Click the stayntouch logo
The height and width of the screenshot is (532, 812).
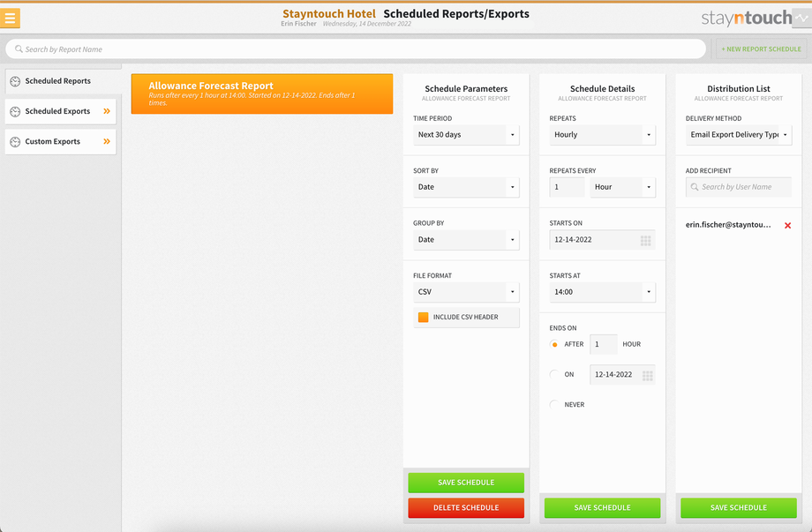click(x=746, y=18)
